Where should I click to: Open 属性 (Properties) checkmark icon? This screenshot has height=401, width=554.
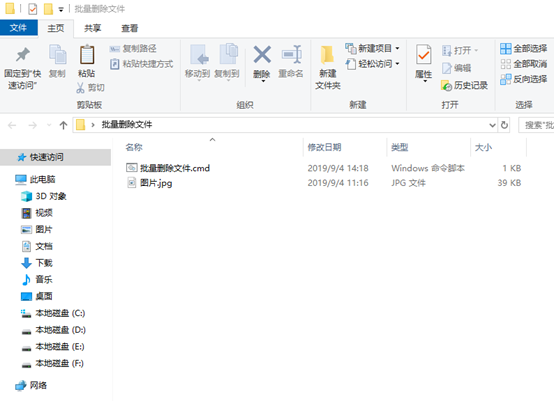pos(423,54)
